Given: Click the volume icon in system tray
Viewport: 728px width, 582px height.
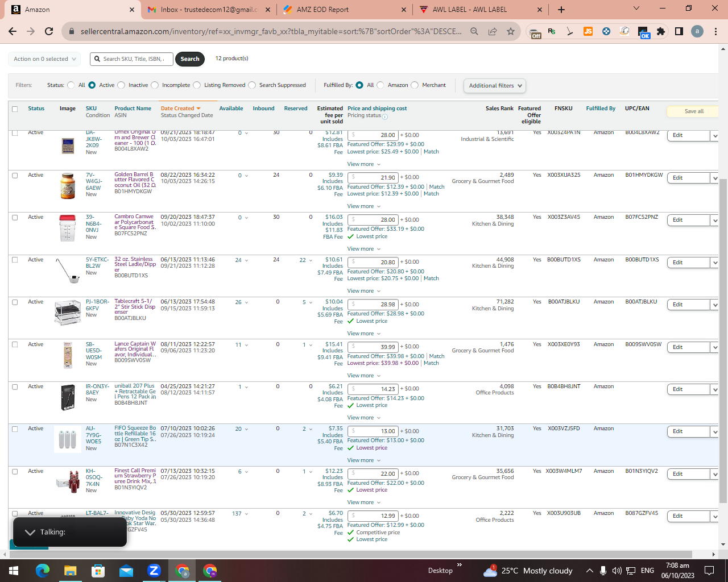Looking at the screenshot, I should point(617,570).
